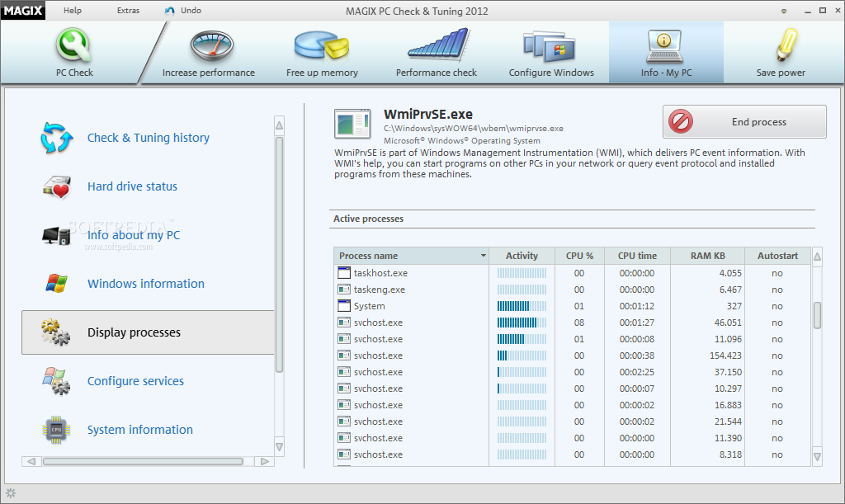Choose Undo in the menu bar
The height and width of the screenshot is (504, 845).
191,10
